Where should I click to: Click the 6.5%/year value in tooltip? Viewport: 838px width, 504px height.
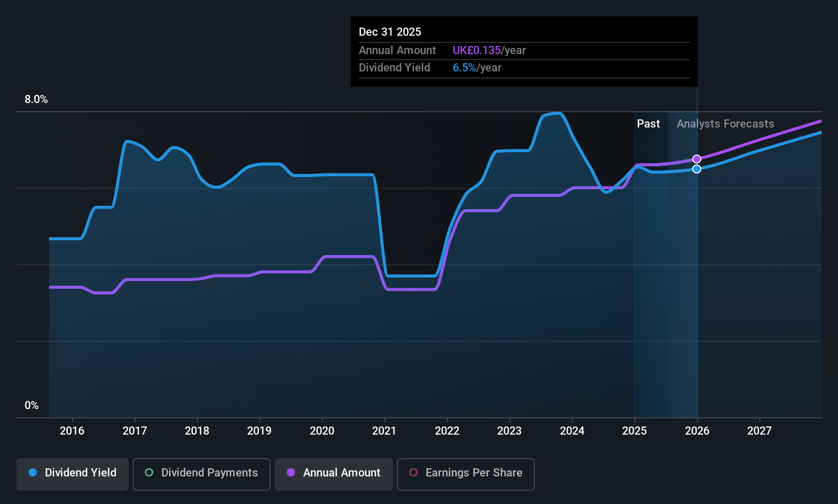[x=477, y=67]
